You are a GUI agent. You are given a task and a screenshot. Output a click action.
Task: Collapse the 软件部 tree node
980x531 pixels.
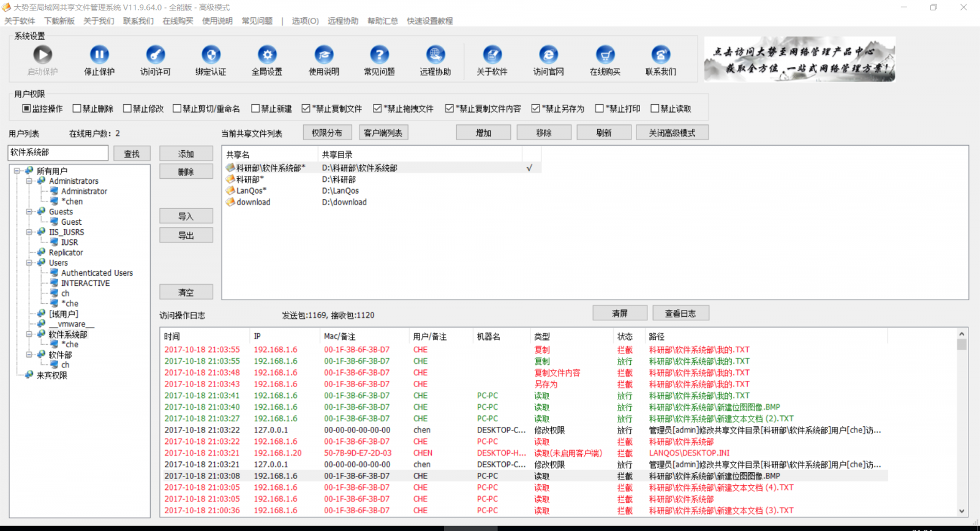(x=29, y=355)
